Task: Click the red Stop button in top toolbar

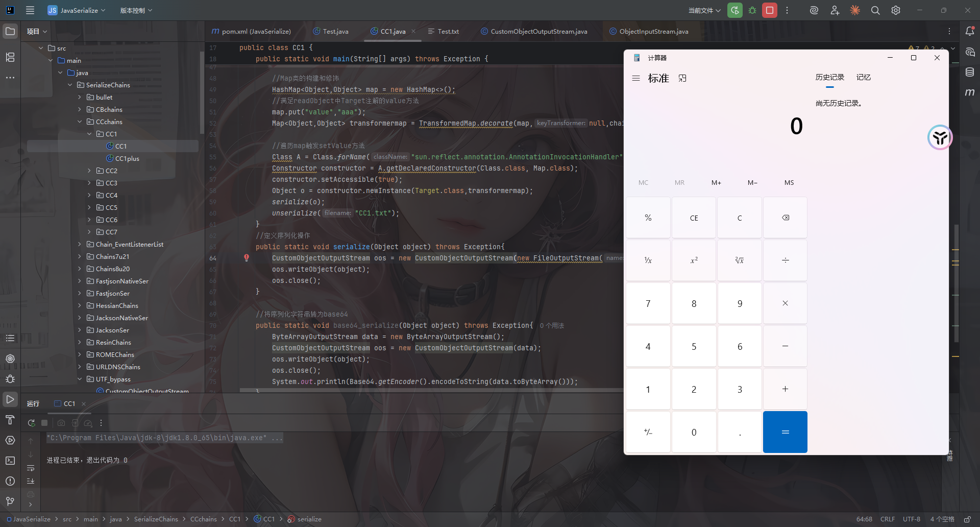Action: coord(770,10)
